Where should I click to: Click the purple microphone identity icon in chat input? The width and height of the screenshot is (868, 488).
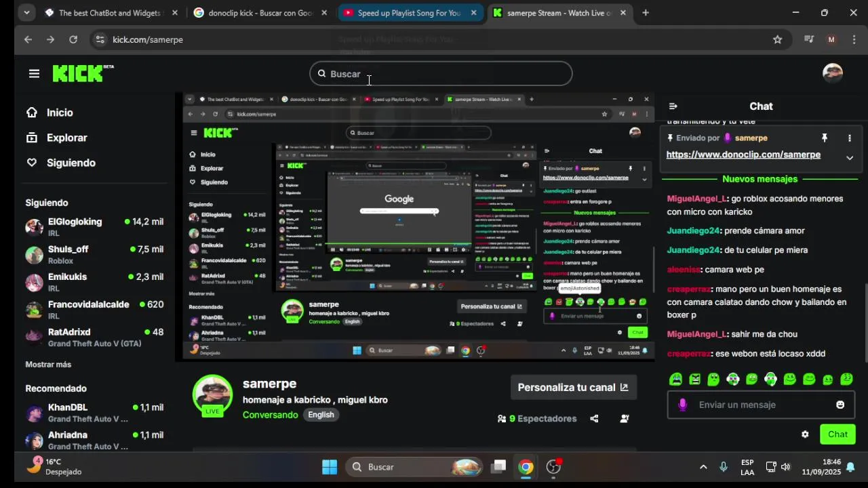click(x=683, y=405)
